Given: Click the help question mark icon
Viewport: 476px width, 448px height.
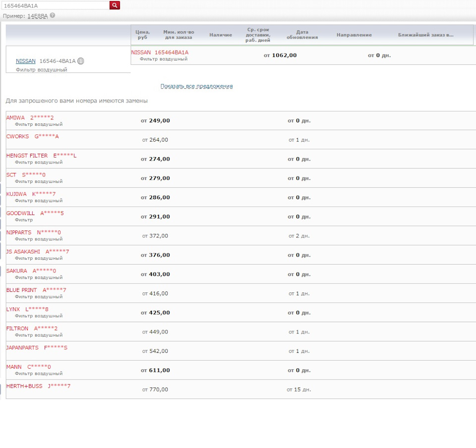Looking at the screenshot, I should click(x=53, y=15).
